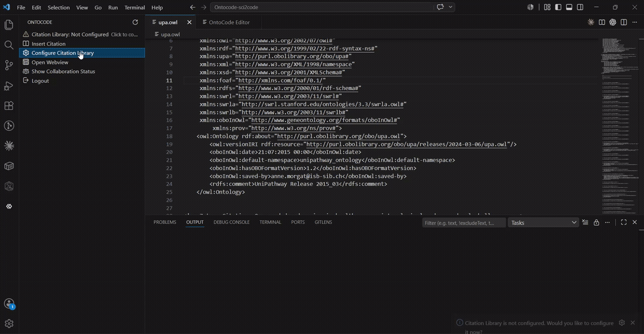Viewport: 644px width, 334px height.
Task: Click the command center search box
Action: pyautogui.click(x=323, y=7)
